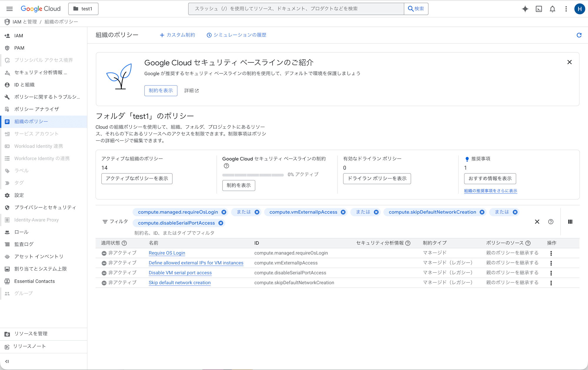Viewport: 588px width, 370px height.
Task: Open the filter icon next to フィルタ
Action: [x=105, y=221]
